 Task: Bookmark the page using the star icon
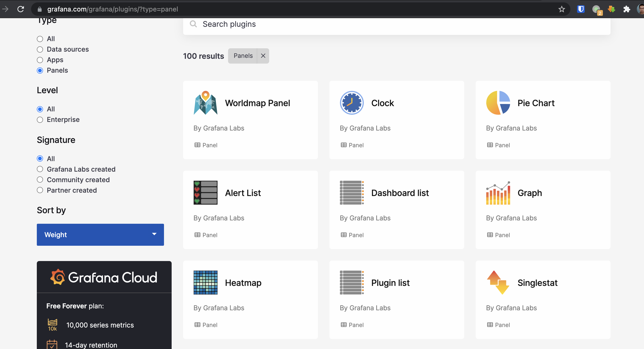(562, 9)
